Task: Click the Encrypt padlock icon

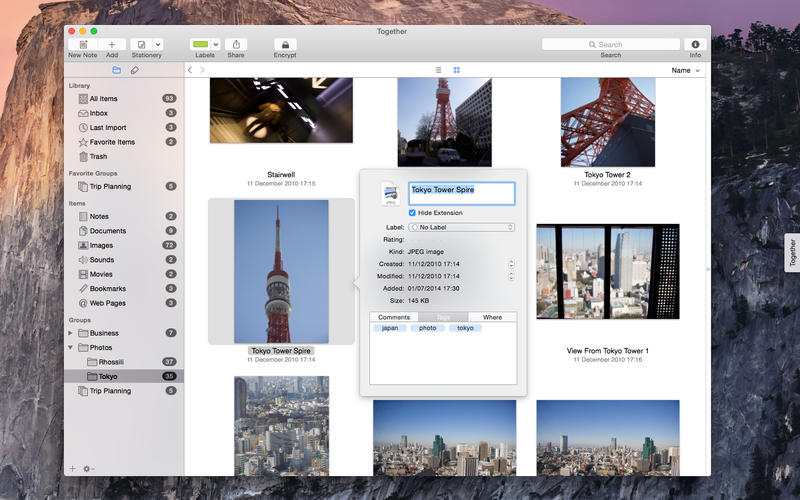Action: point(285,45)
